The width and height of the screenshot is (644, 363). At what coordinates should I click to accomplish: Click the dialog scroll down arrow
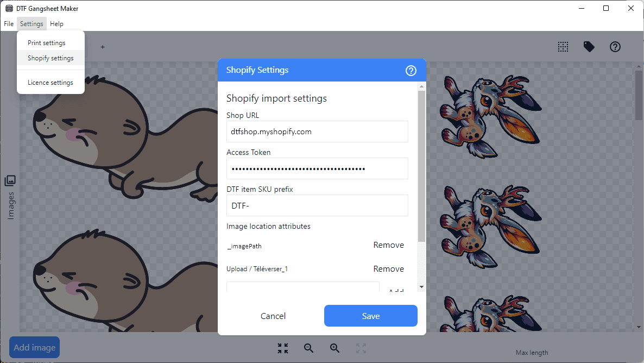(421, 286)
